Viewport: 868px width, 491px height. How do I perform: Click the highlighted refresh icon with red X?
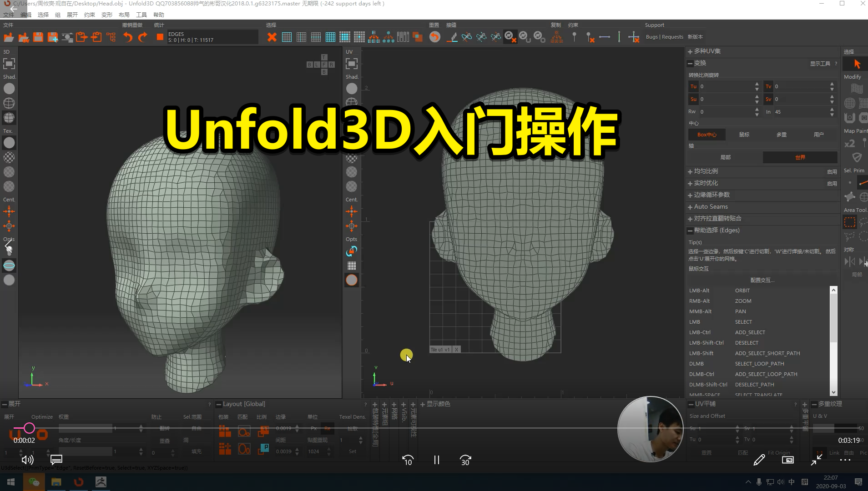point(510,37)
